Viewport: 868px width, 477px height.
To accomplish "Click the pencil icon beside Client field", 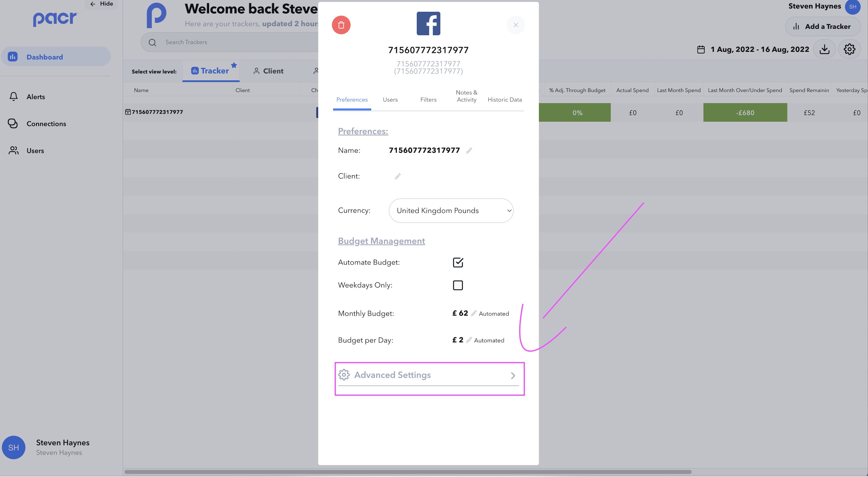I will [398, 176].
